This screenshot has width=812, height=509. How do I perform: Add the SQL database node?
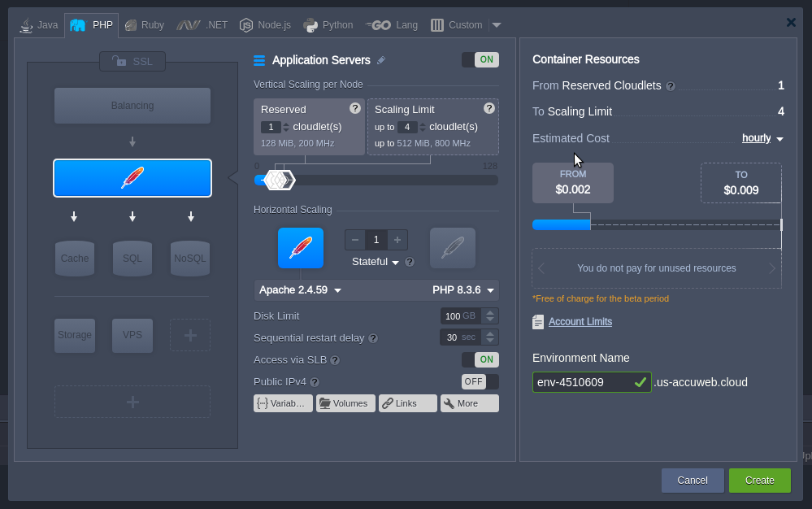tap(132, 259)
